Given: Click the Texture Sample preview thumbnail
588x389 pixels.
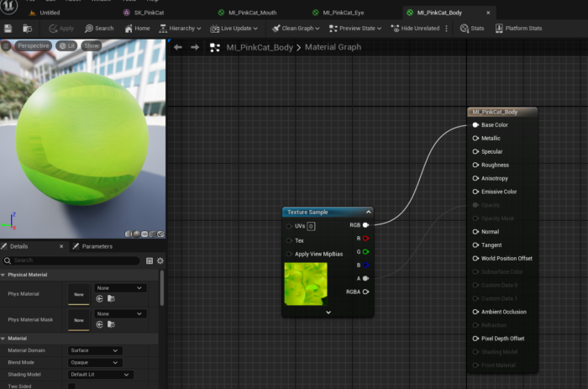Looking at the screenshot, I should coord(306,284).
